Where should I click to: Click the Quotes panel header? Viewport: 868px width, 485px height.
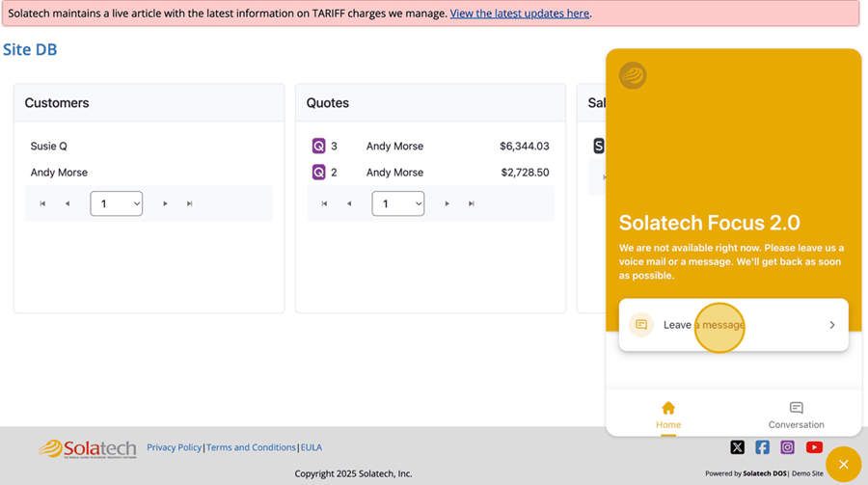(431, 103)
